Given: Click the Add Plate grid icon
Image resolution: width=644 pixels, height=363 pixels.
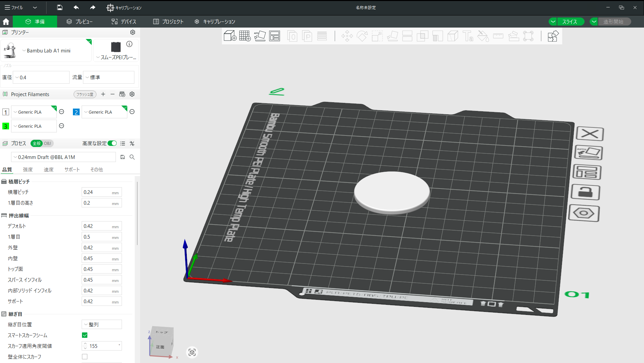Looking at the screenshot, I should click(245, 36).
